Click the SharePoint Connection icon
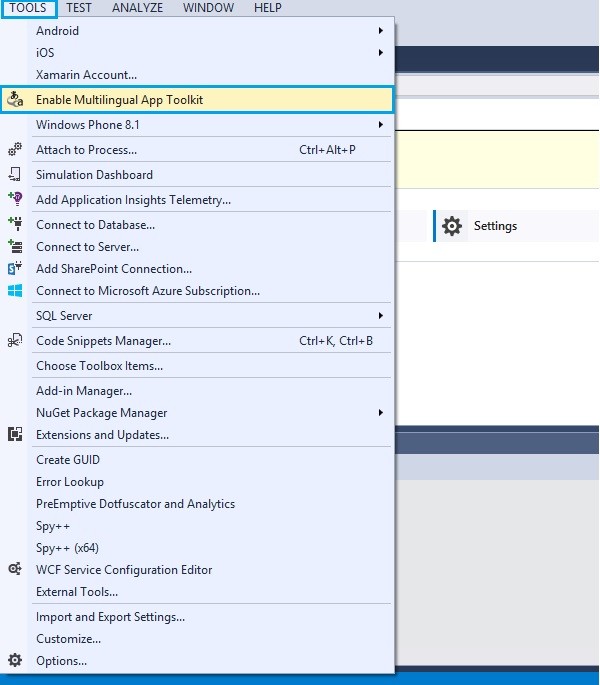The image size is (600, 685). (15, 268)
